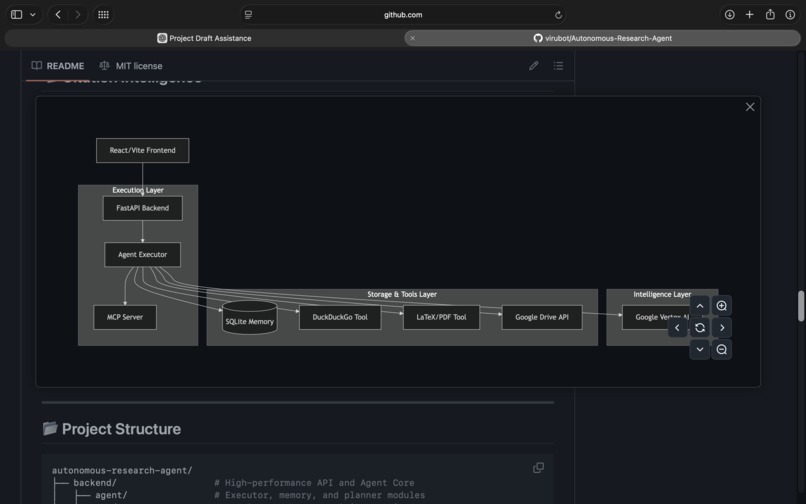Click the Intelligence Layer label
The height and width of the screenshot is (504, 806).
click(x=662, y=294)
